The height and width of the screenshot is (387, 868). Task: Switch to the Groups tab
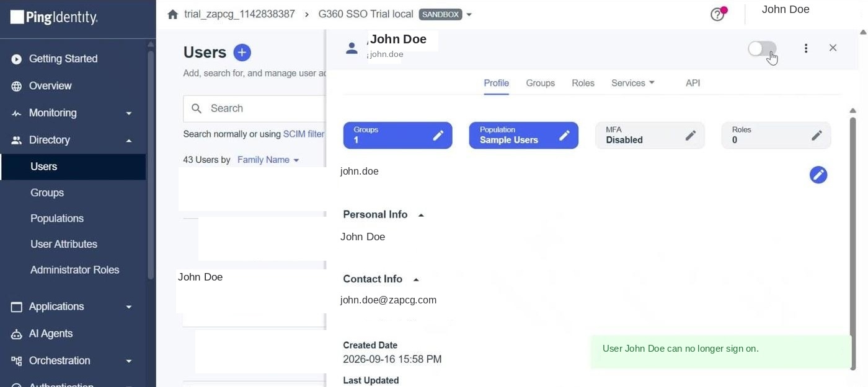pyautogui.click(x=540, y=83)
